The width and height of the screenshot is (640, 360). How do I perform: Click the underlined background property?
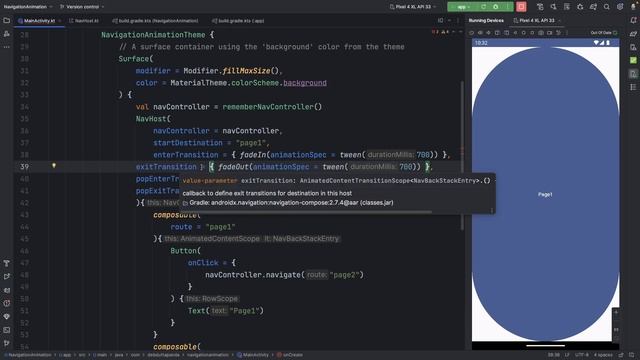point(305,83)
